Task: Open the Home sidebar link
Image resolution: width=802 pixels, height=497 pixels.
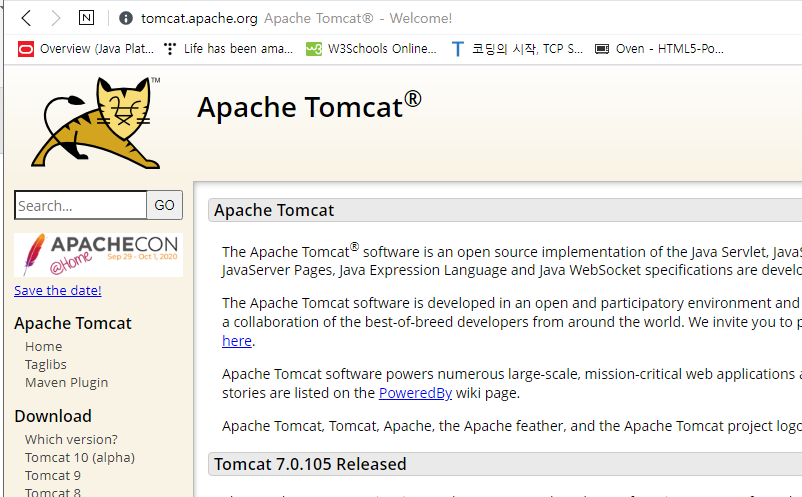Action: [43, 347]
